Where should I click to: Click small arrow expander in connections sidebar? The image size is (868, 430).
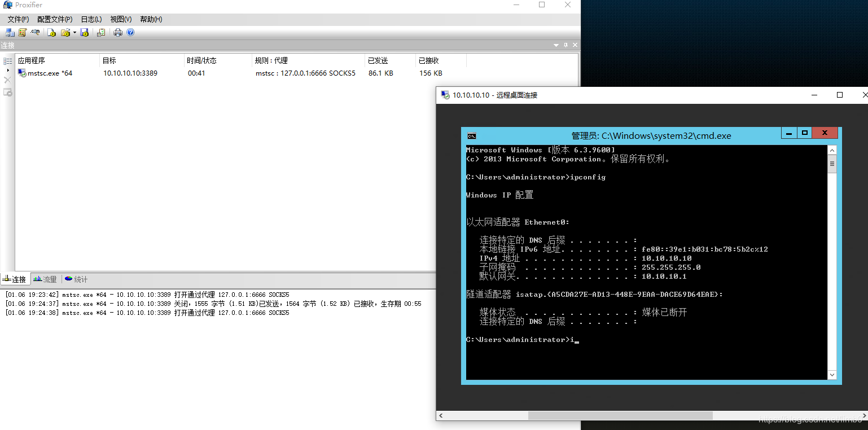(x=8, y=70)
